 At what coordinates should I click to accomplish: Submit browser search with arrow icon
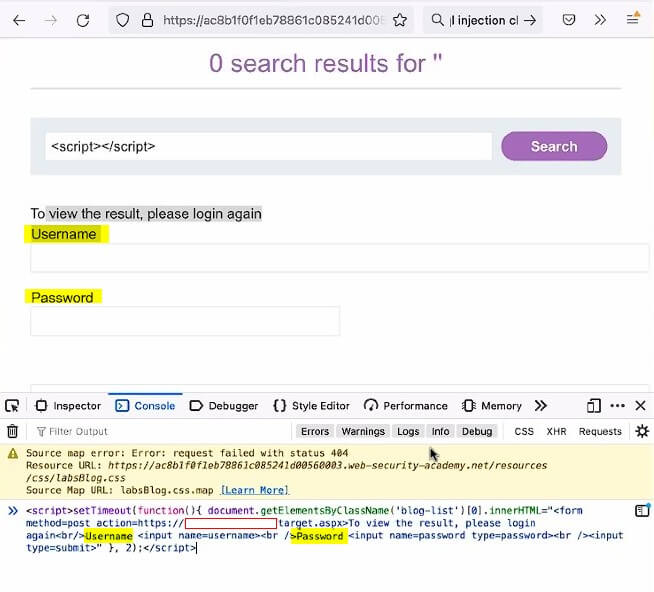coord(530,20)
